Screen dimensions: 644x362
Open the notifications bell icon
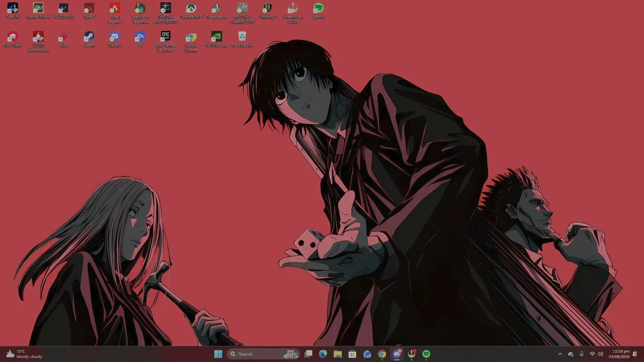coord(635,354)
